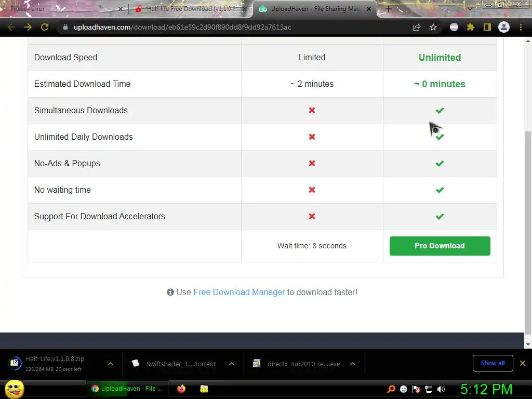This screenshot has height=399, width=532.
Task: Click the Wait time 8 seconds text
Action: click(x=312, y=246)
